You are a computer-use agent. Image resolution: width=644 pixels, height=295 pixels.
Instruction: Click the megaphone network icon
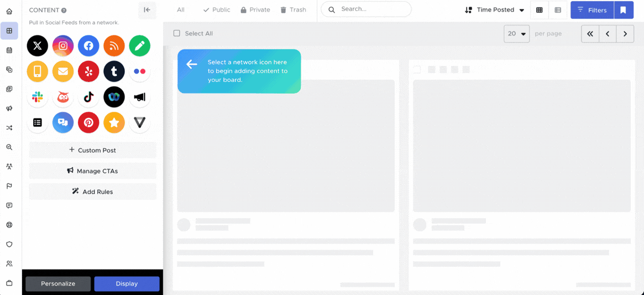coord(140,97)
